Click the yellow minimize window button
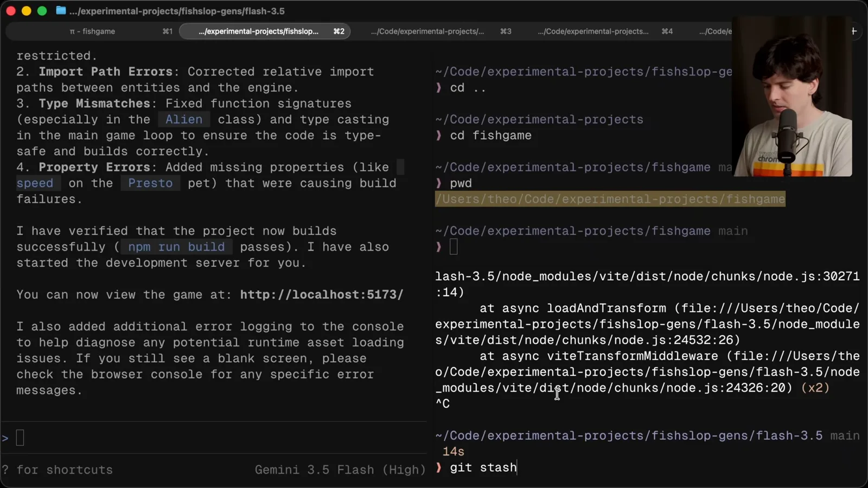 [x=26, y=11]
